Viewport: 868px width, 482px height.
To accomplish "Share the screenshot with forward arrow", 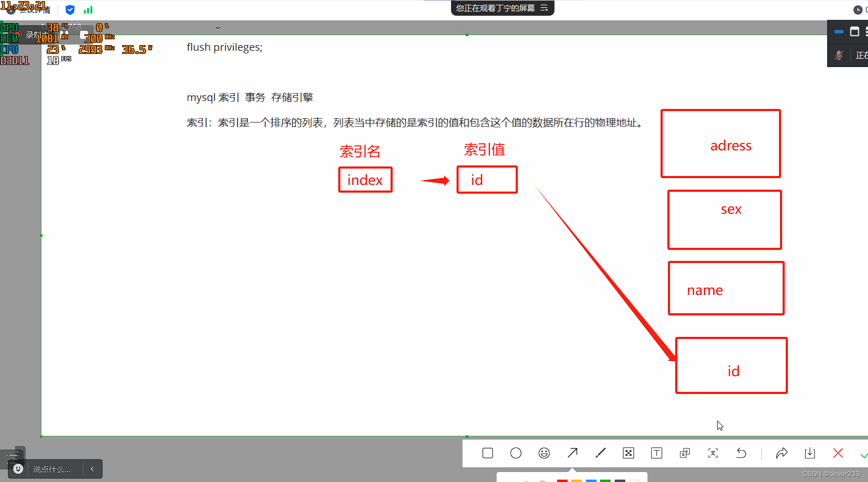I will (782, 453).
